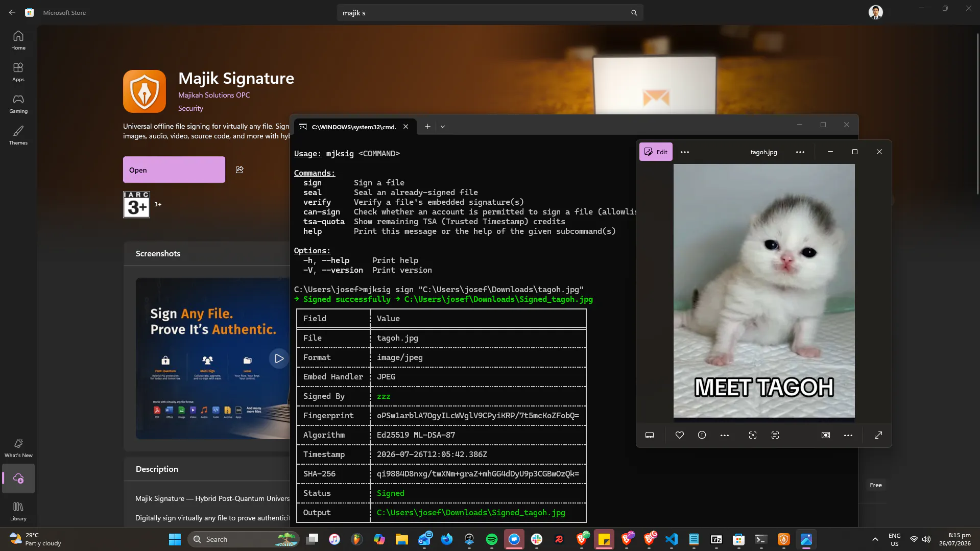Open the 'Sign Any File' screenshot thumbnail
The image size is (980, 551).
pyautogui.click(x=212, y=358)
